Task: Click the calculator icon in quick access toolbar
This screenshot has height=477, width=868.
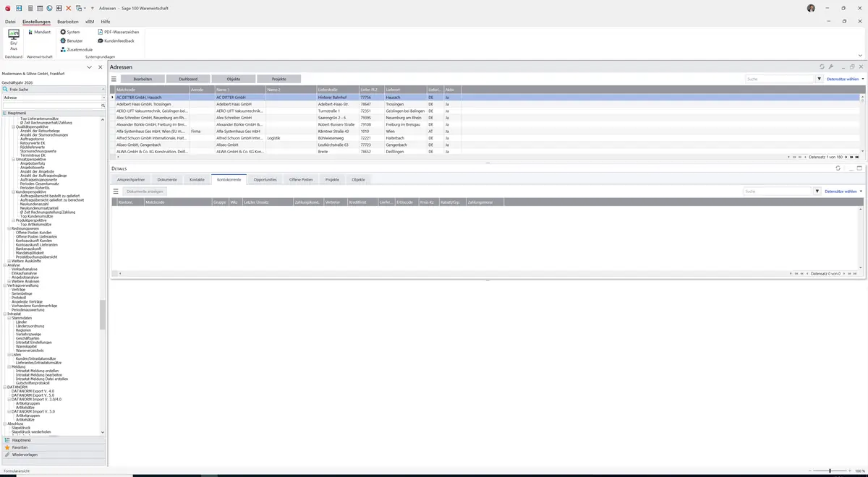Action: (30, 8)
